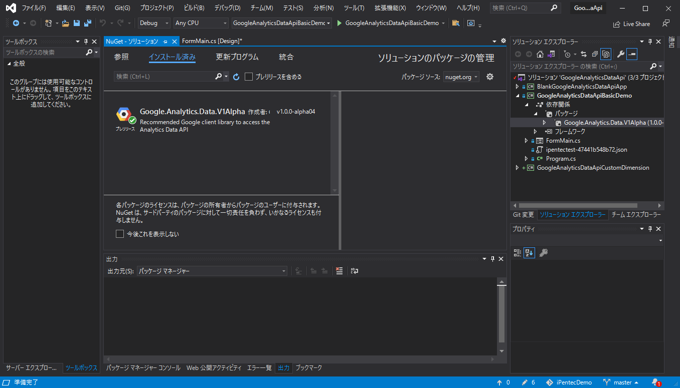Click the iPentecDemo repository in status bar

[x=569, y=382]
